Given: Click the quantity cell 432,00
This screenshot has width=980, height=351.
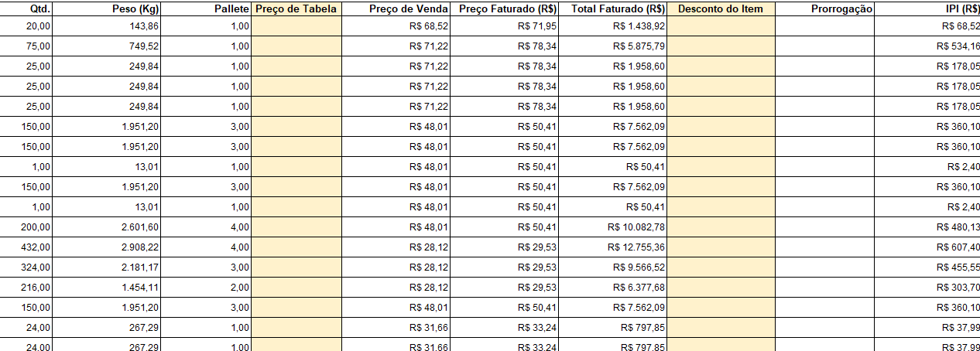Looking at the screenshot, I should [26, 247].
